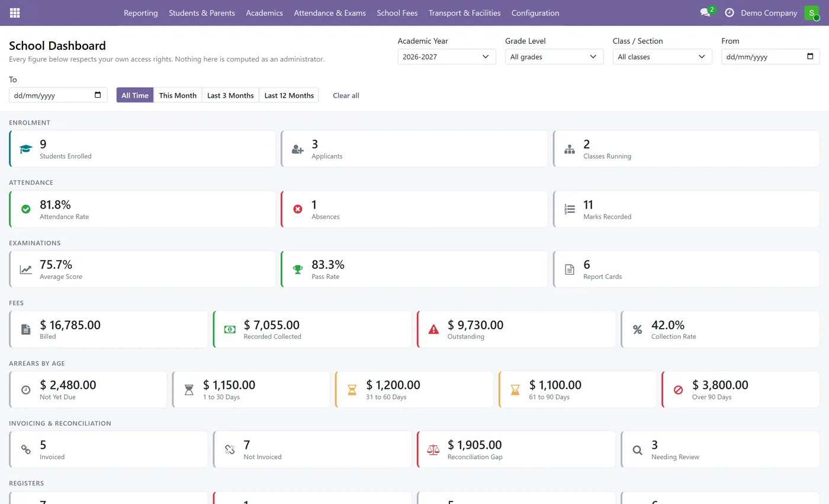Select the Last 3 Months period button
Screen dimensions: 829x504
coord(230,95)
